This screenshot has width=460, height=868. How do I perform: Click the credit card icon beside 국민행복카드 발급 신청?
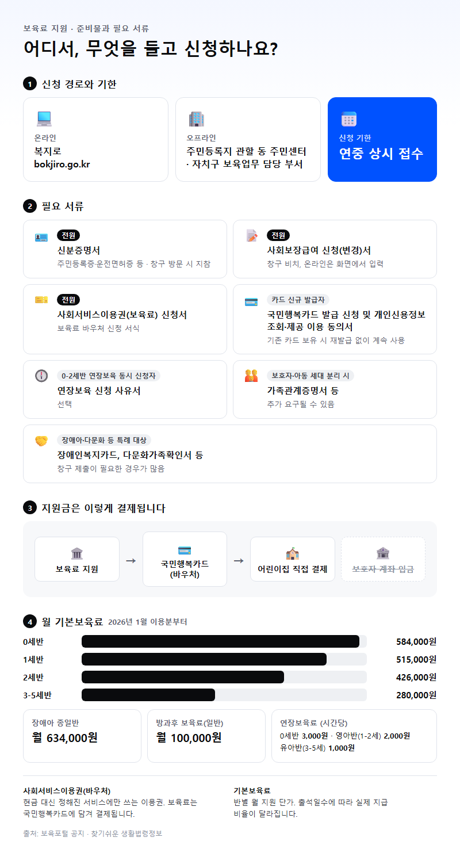point(251,301)
